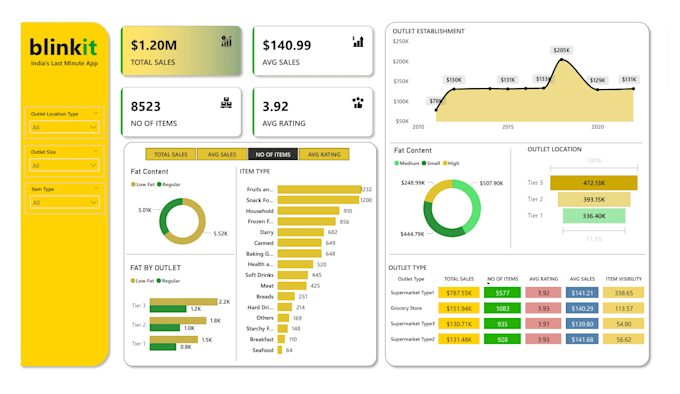
Task: Select the Dairy bar showing 682
Action: coord(301,232)
